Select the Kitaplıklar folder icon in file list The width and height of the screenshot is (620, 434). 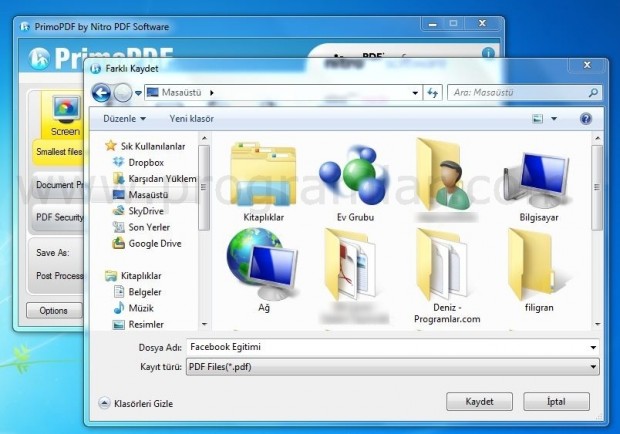pos(263,182)
